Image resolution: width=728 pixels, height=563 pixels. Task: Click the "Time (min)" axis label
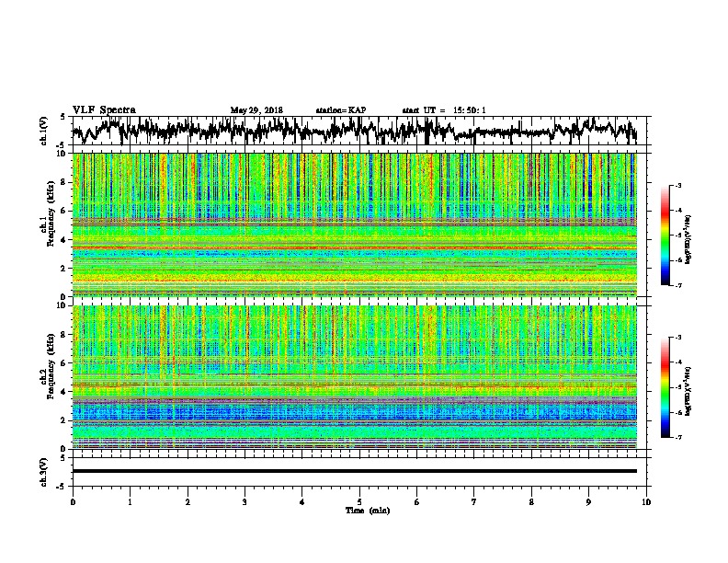coord(368,511)
